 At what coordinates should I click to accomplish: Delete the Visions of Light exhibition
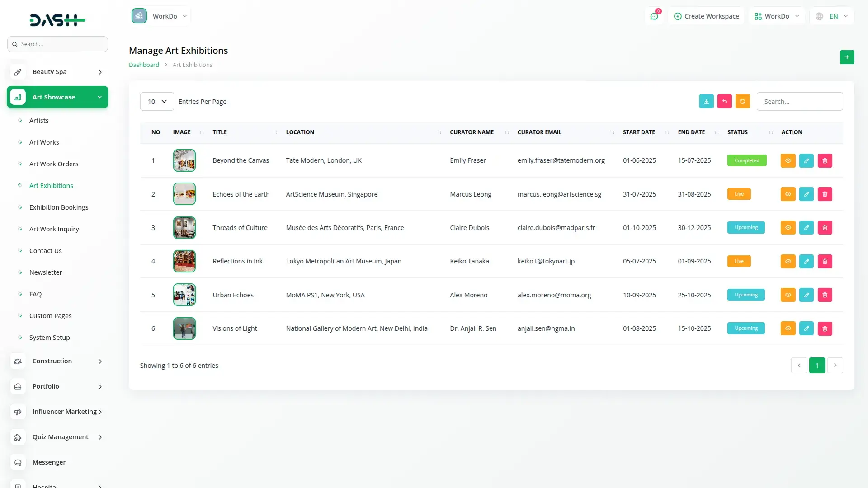coord(825,328)
